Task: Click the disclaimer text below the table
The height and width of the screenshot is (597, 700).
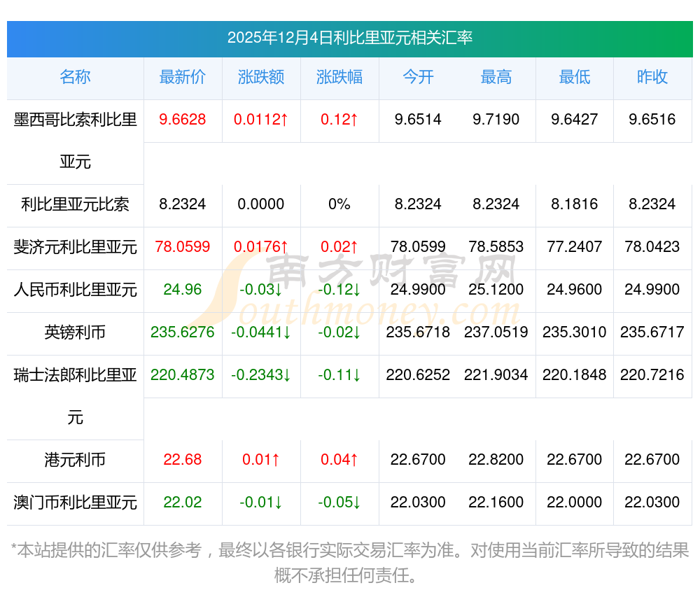Action: point(350,563)
